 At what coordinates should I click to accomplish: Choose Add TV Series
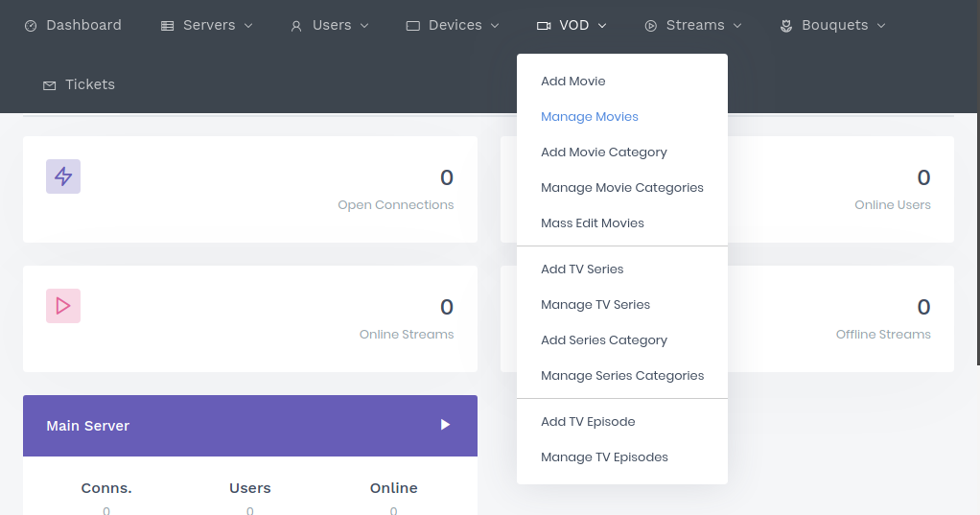pos(582,269)
